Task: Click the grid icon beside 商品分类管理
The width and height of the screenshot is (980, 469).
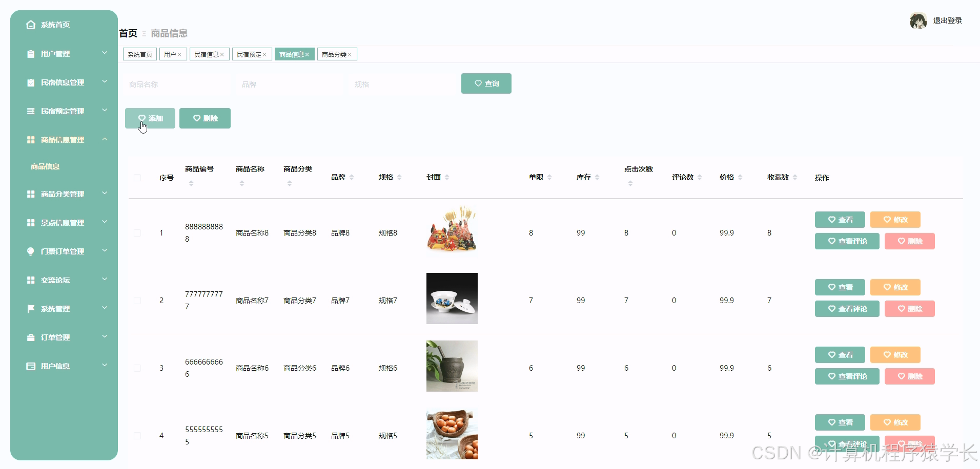Action: point(31,194)
